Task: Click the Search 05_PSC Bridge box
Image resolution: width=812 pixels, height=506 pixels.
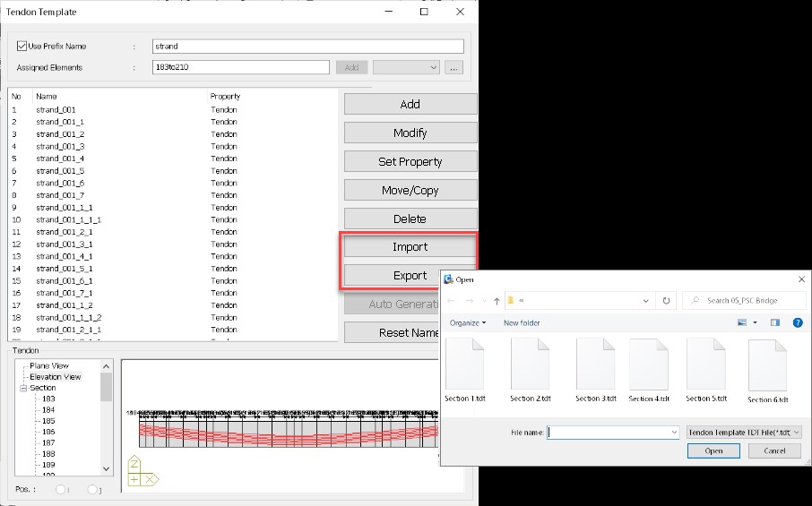Action: (744, 301)
